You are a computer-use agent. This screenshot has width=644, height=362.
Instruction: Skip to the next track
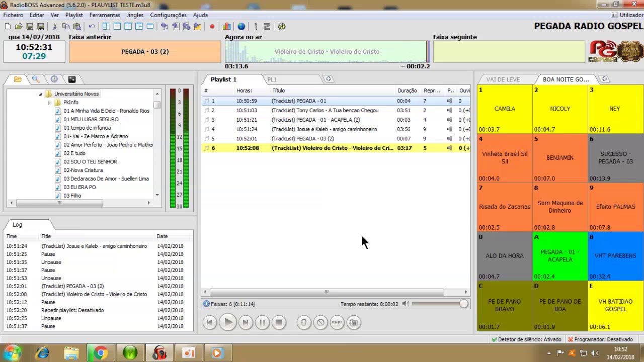click(245, 323)
